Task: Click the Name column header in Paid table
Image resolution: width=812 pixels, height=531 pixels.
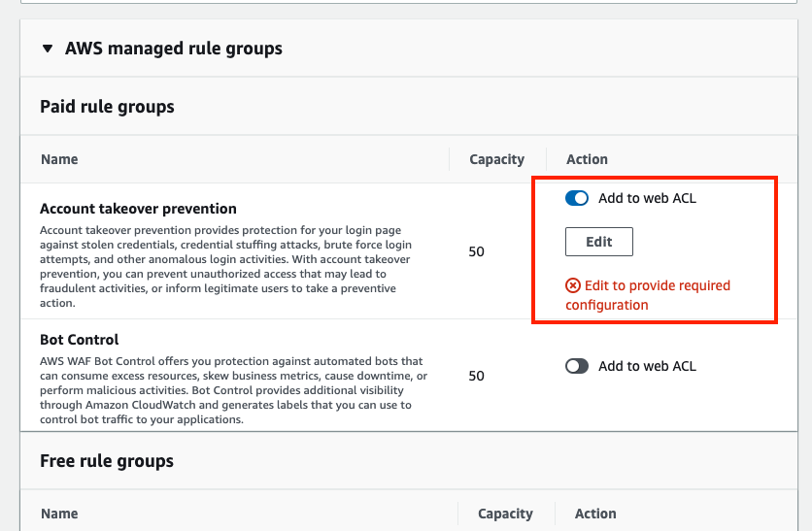Action: click(x=59, y=159)
